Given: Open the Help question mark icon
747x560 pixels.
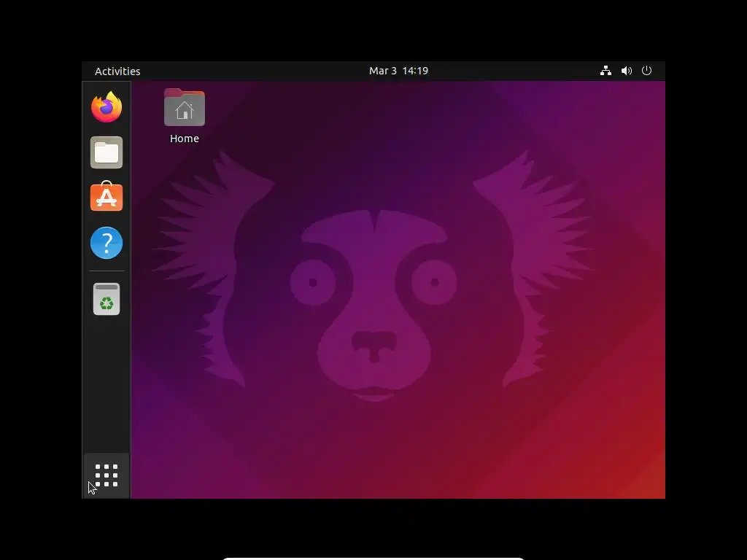Looking at the screenshot, I should pyautogui.click(x=107, y=243).
